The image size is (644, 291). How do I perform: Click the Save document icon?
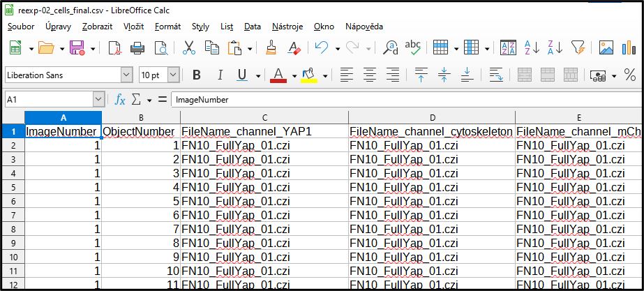click(x=77, y=48)
